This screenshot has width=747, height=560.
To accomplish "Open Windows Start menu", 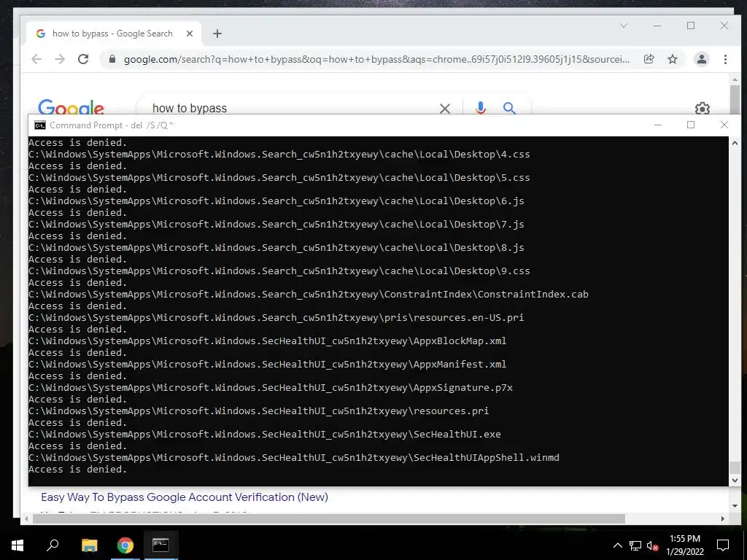I will tap(18, 545).
